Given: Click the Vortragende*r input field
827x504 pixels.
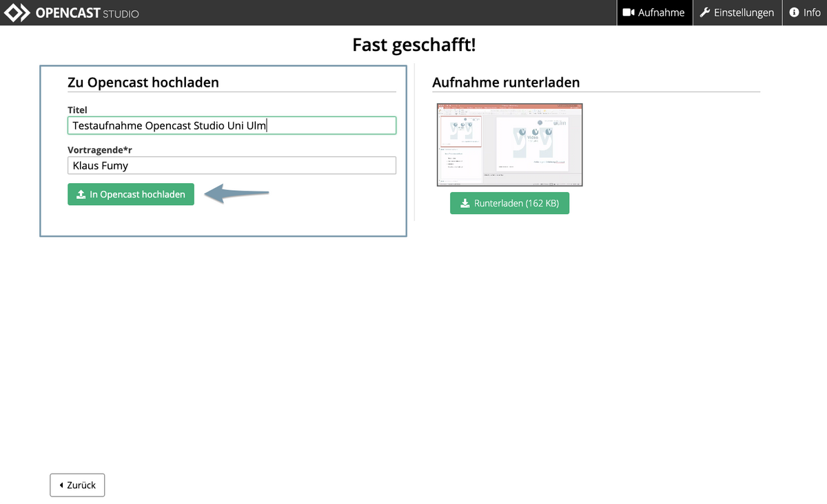Looking at the screenshot, I should point(232,165).
